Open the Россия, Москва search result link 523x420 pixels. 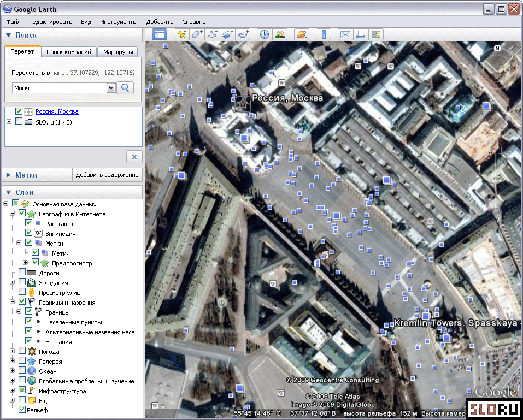pos(57,111)
